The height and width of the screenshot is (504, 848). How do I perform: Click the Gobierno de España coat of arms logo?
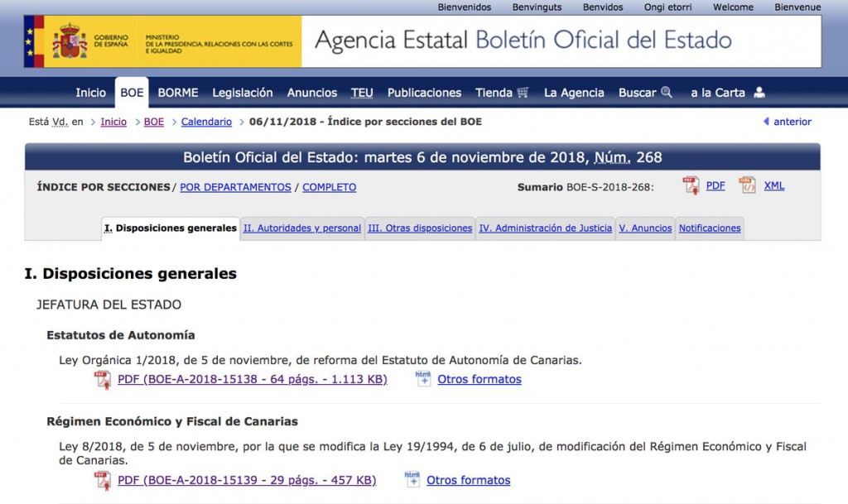[70, 41]
